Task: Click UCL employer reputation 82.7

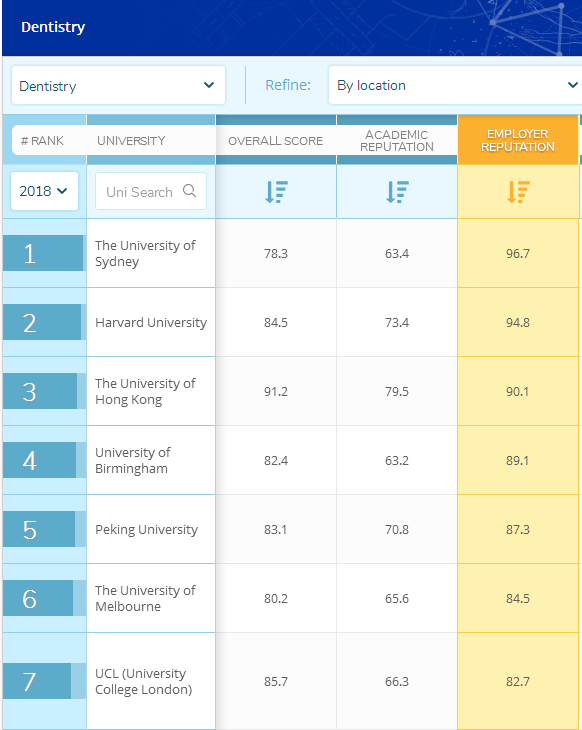Action: click(518, 682)
